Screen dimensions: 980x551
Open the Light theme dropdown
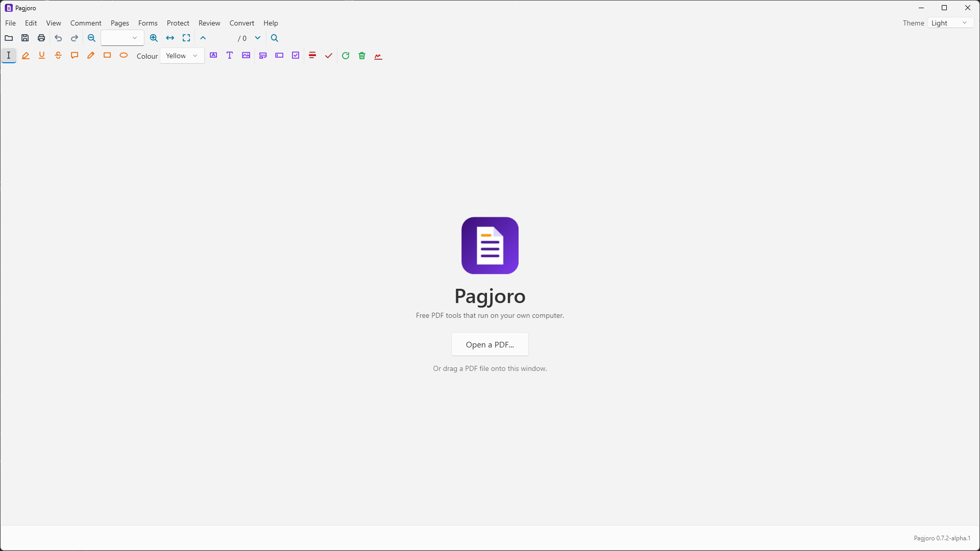pos(950,23)
